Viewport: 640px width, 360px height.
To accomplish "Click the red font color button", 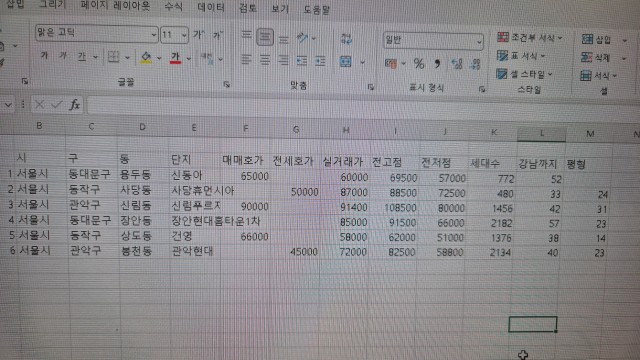I will (176, 58).
